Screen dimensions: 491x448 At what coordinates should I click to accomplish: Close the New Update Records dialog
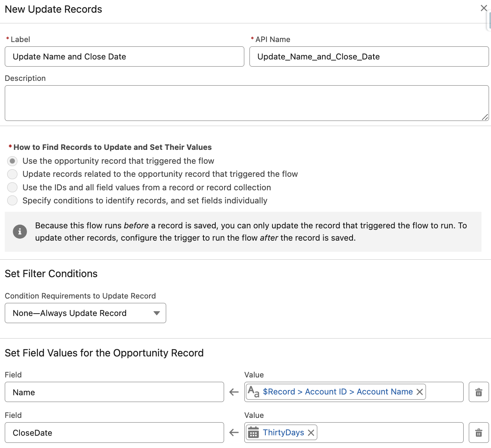point(483,8)
